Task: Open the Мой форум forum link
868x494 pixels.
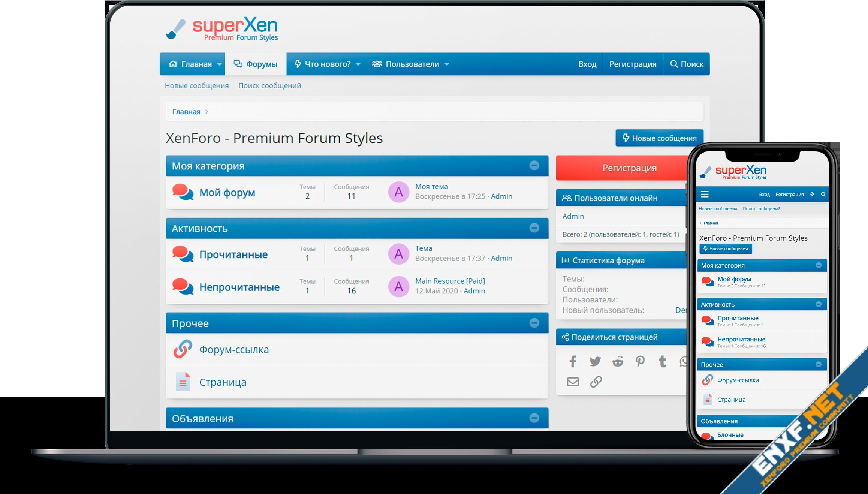Action: 227,193
